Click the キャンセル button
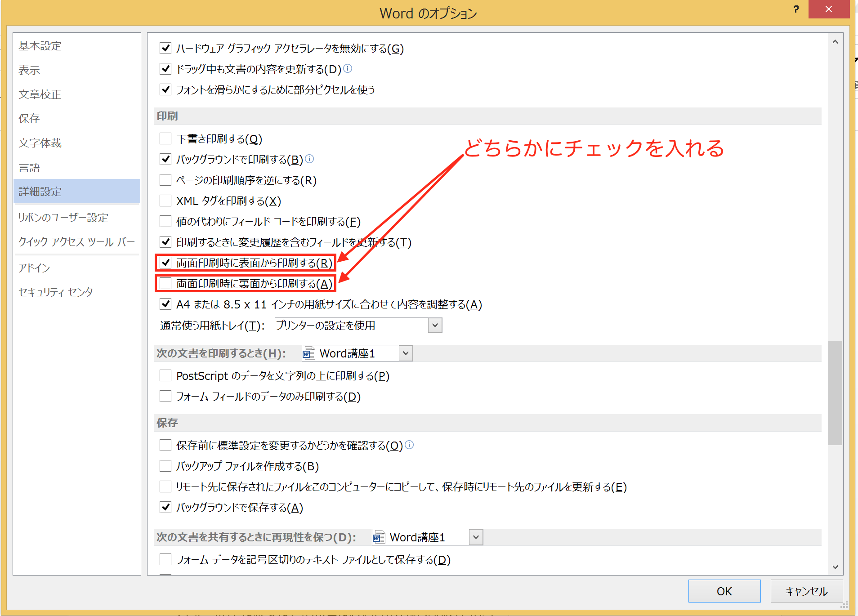 coord(807,591)
